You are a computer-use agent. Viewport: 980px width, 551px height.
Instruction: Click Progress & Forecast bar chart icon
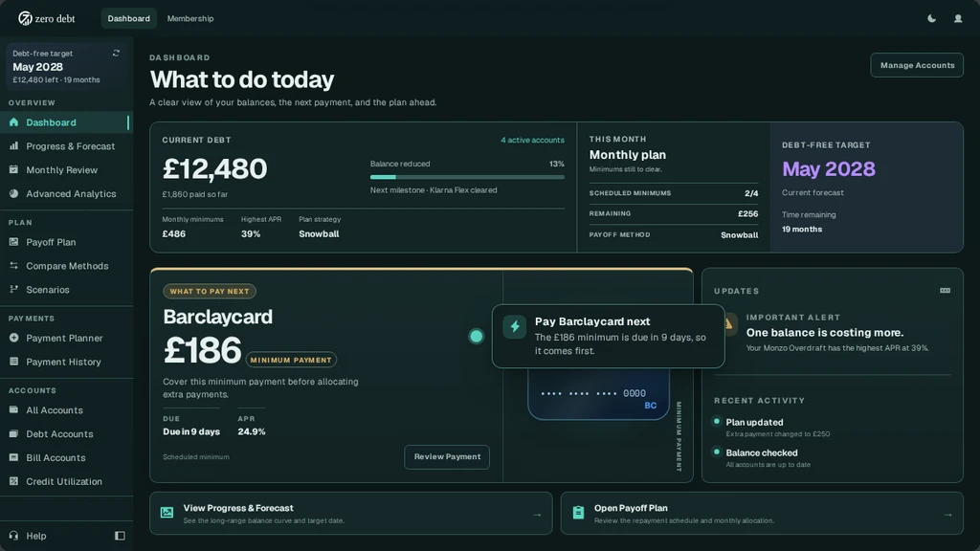[13, 145]
